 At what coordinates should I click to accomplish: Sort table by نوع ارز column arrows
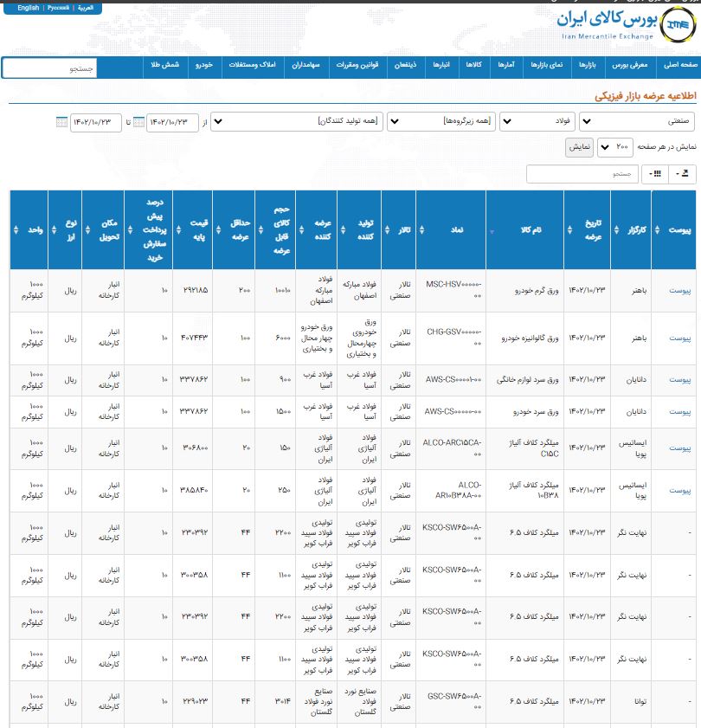pyautogui.click(x=54, y=229)
